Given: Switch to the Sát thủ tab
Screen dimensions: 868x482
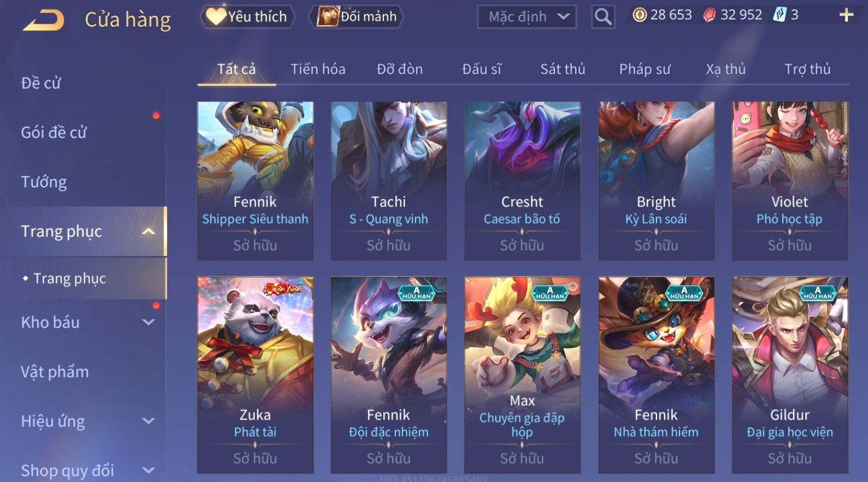Looking at the screenshot, I should (x=563, y=69).
